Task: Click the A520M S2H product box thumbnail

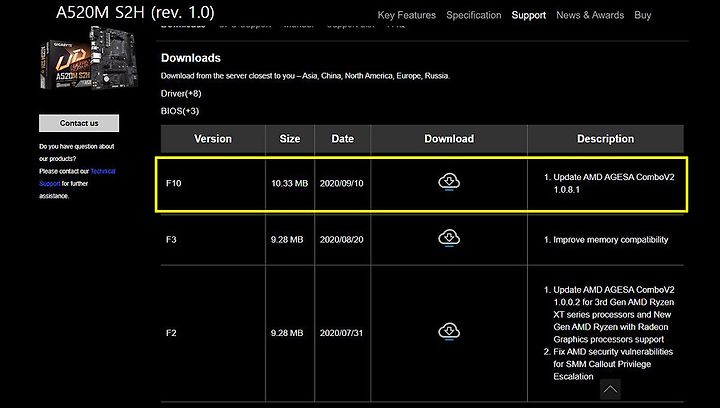Action: (x=89, y=58)
